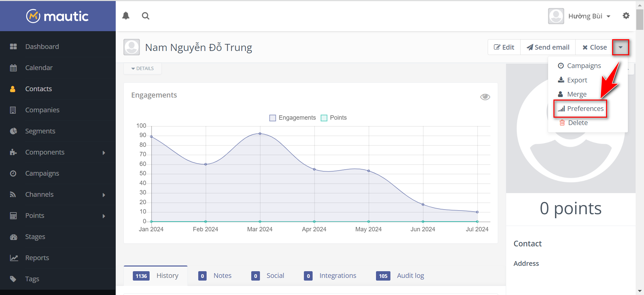
Task: Open the Hường Bùi user dropdown
Action: coord(589,16)
